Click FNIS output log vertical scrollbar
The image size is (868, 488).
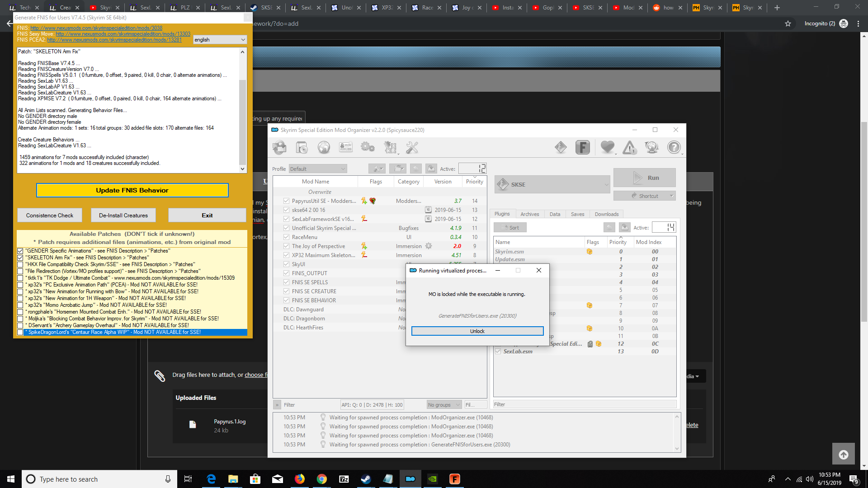pos(242,110)
